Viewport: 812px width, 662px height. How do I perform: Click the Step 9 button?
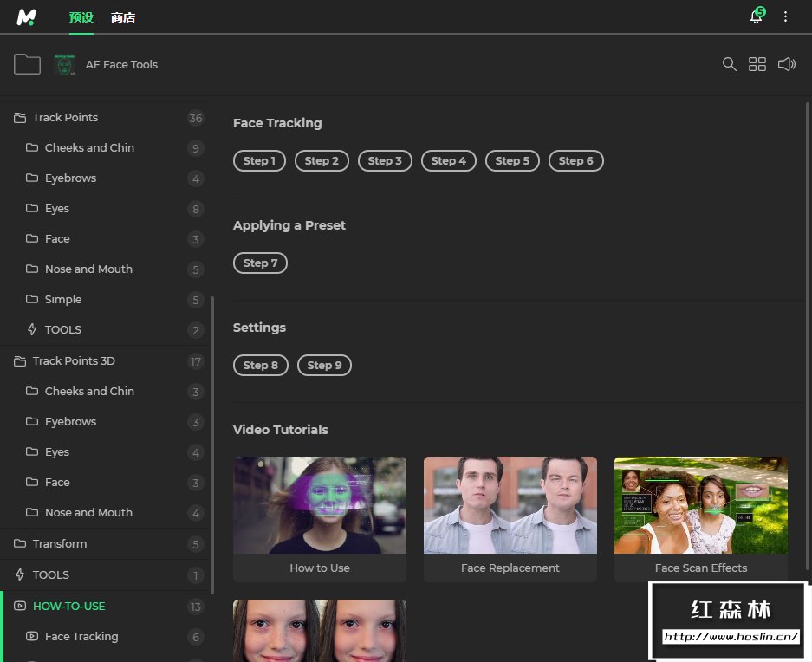(x=324, y=365)
